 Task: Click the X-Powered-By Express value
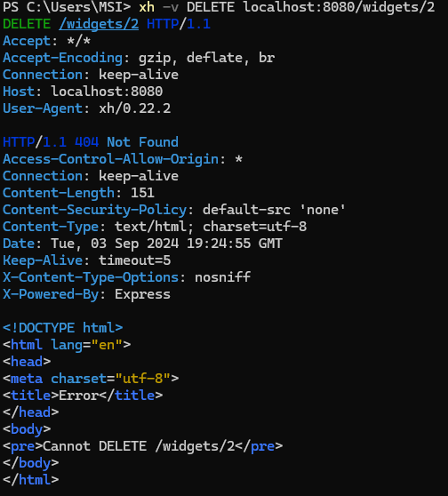click(143, 294)
